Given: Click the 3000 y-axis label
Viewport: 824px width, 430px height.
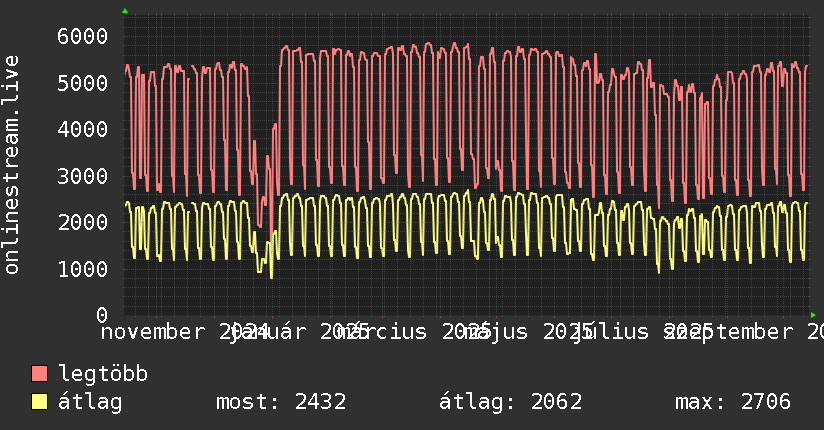Looking at the screenshot, I should click(x=83, y=176).
